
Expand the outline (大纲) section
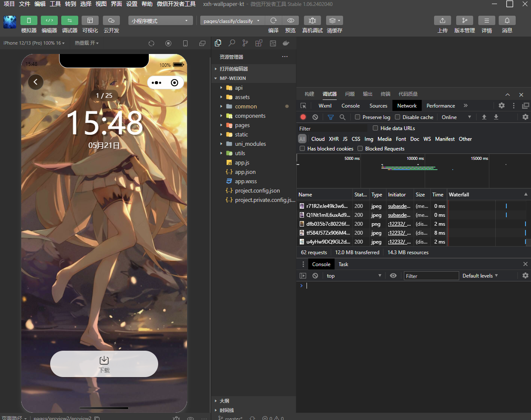(x=253, y=401)
